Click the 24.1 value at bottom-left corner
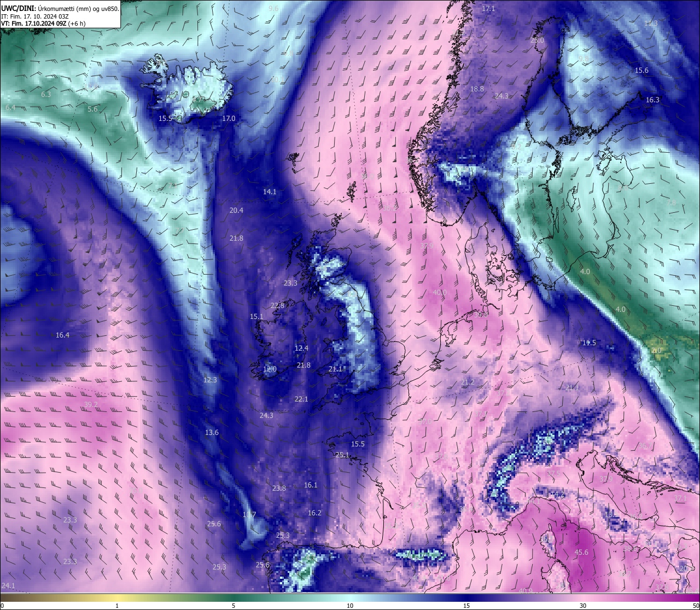 (x=8, y=586)
